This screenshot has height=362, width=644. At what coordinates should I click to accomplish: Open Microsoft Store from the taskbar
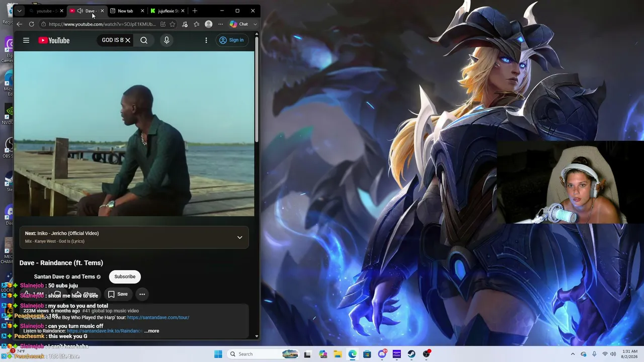367,354
